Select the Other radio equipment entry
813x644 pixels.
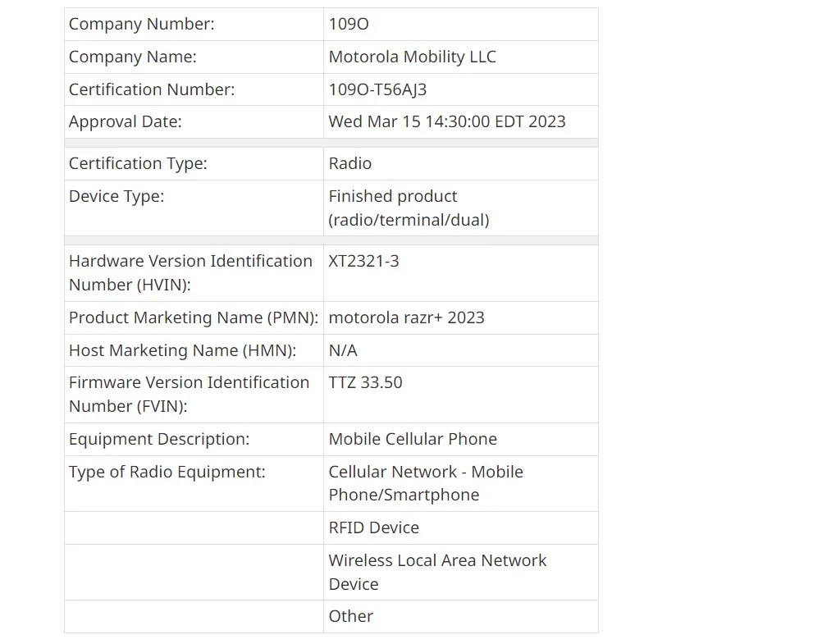(350, 616)
